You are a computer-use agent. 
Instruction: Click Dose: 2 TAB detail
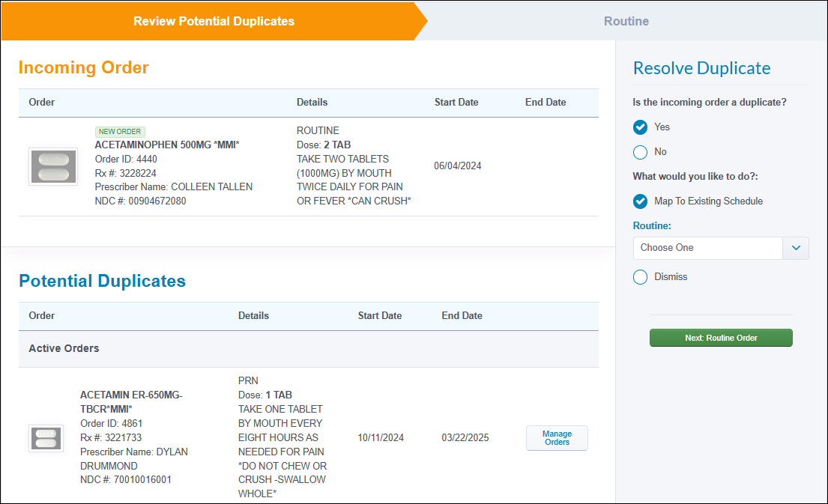coord(324,145)
